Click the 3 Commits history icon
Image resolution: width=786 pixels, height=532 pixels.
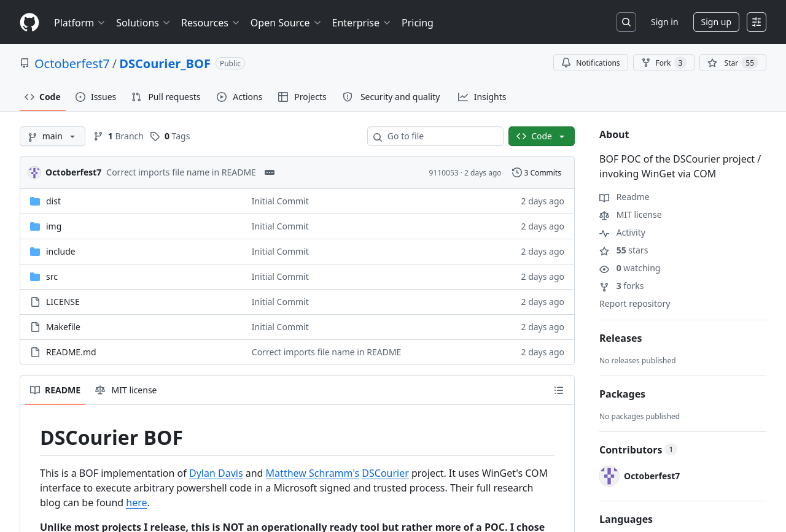tap(516, 172)
